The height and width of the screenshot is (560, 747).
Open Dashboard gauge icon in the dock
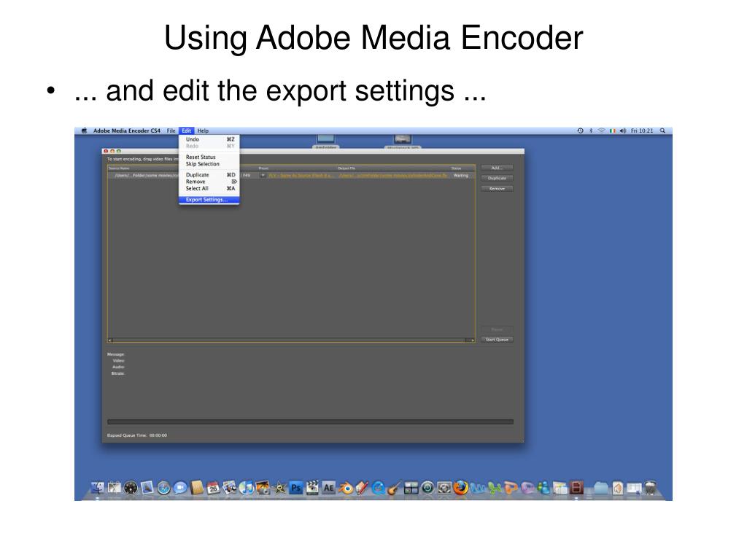coord(131,488)
